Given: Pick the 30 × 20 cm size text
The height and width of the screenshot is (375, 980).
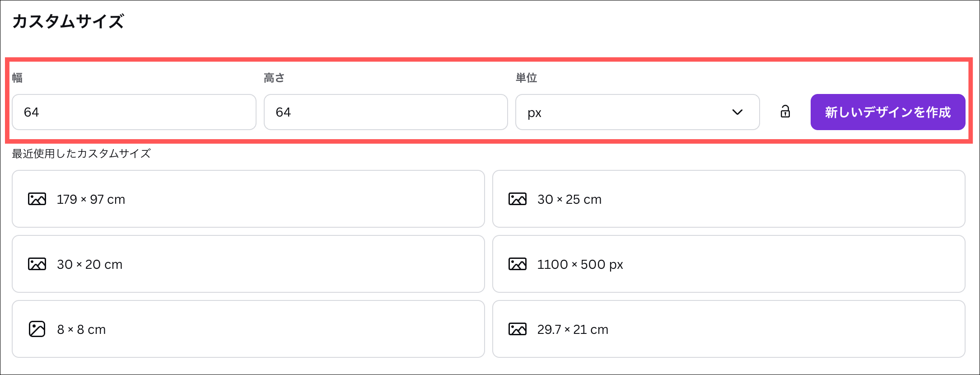Looking at the screenshot, I should [x=89, y=264].
